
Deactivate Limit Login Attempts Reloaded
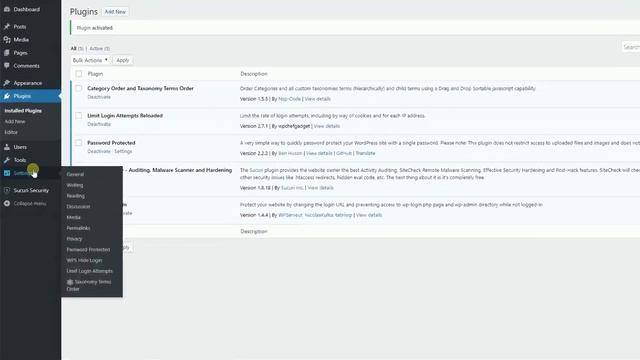(99, 124)
